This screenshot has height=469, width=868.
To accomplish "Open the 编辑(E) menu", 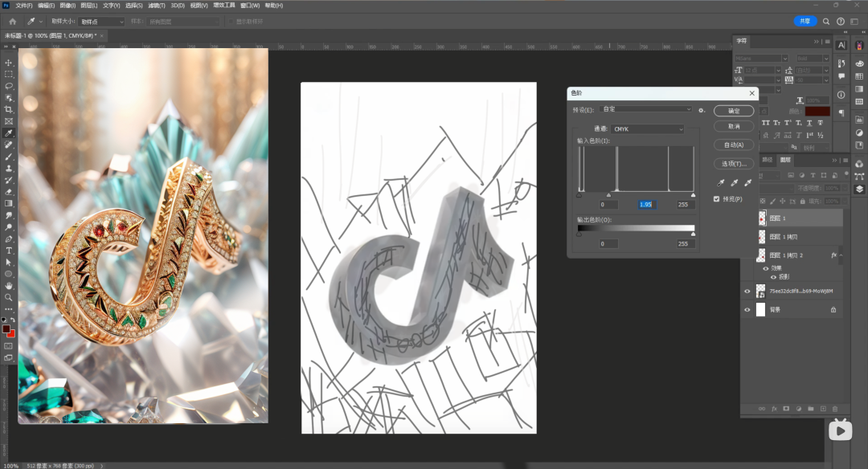I will click(x=46, y=6).
